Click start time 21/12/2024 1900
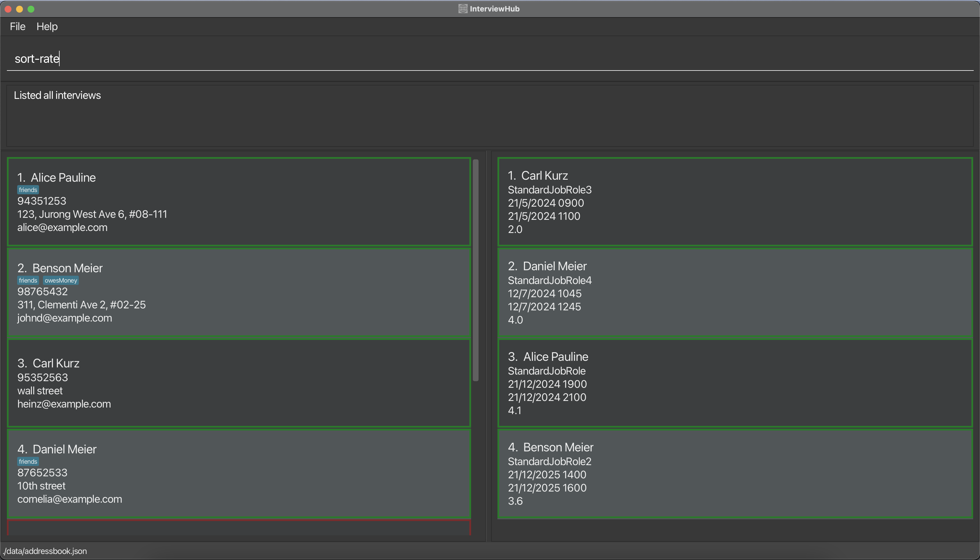The height and width of the screenshot is (560, 980). tap(548, 384)
